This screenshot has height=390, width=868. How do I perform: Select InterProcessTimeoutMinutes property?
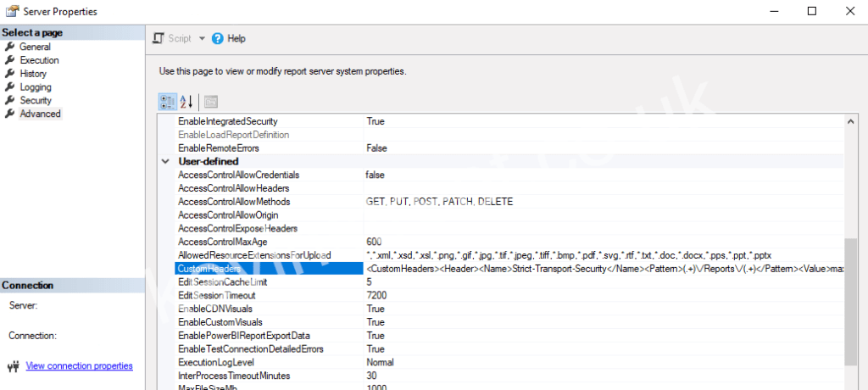point(234,376)
